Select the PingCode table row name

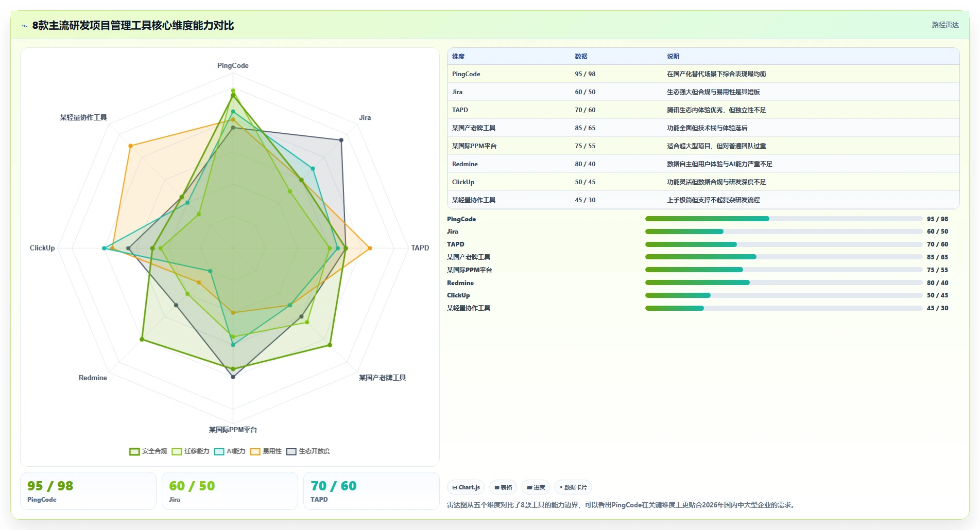point(466,74)
